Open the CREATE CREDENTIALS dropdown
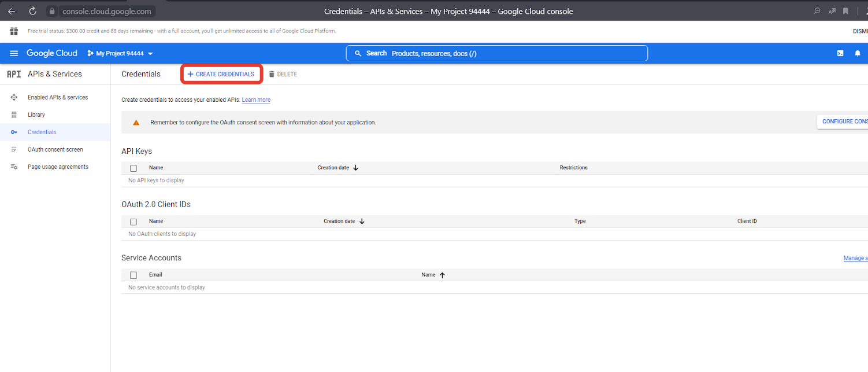This screenshot has height=372, width=868. coord(222,74)
